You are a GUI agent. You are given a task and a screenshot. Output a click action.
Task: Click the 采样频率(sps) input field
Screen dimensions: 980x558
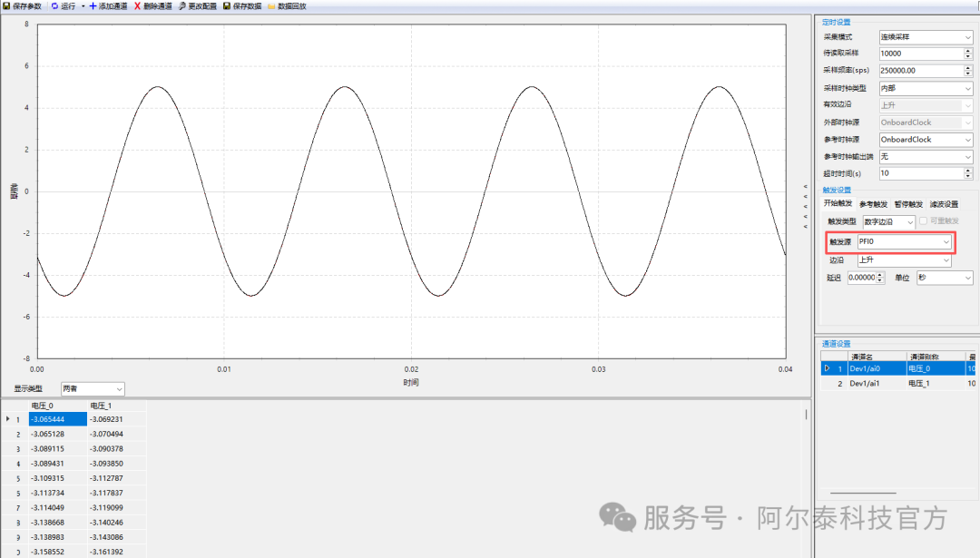[919, 71]
